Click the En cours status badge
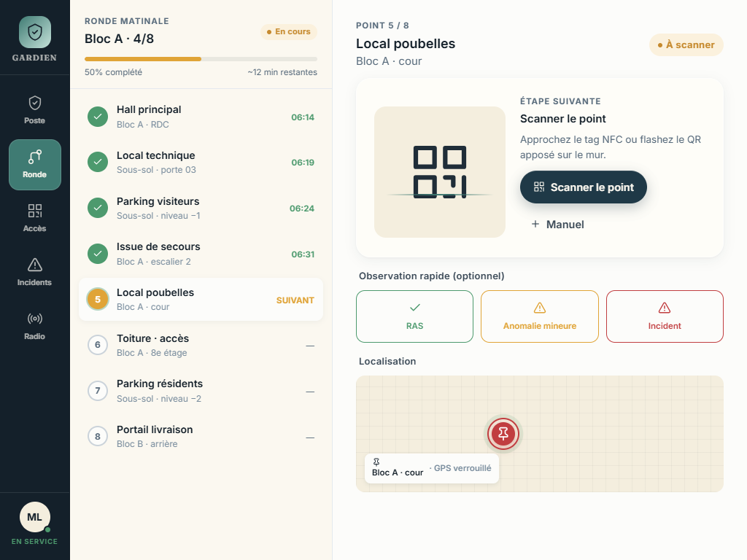The image size is (747, 560). tap(289, 32)
